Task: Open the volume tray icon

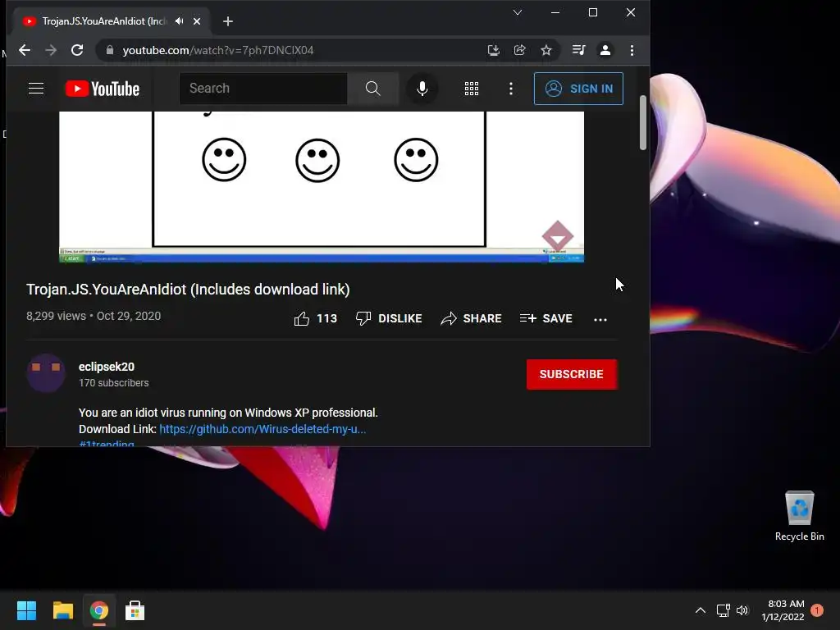Action: point(742,610)
